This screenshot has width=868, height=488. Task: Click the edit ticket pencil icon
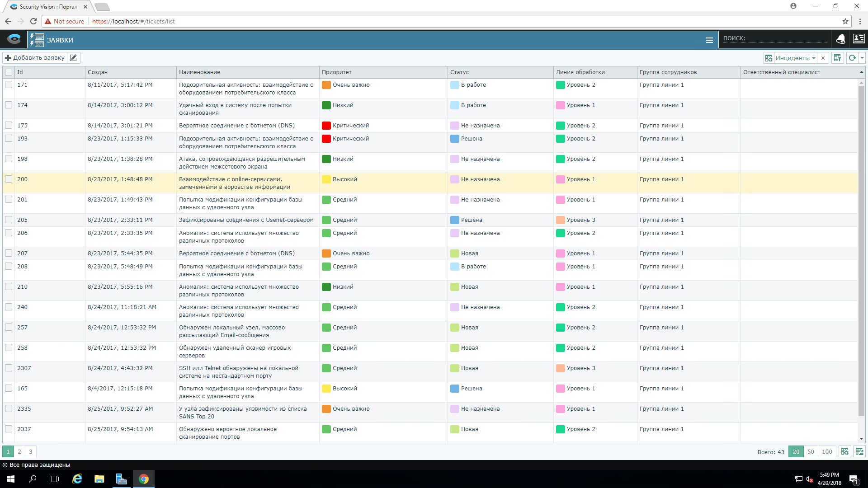74,58
